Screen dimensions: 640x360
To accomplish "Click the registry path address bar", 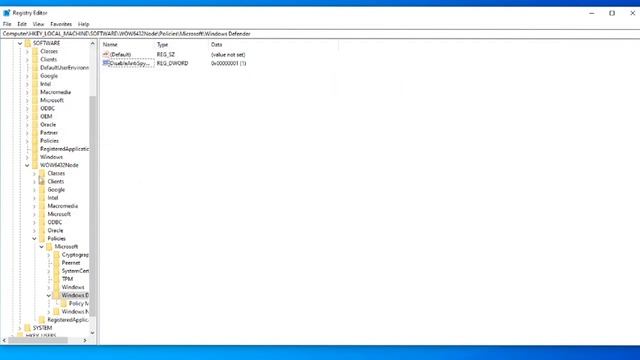I will pyautogui.click(x=320, y=34).
